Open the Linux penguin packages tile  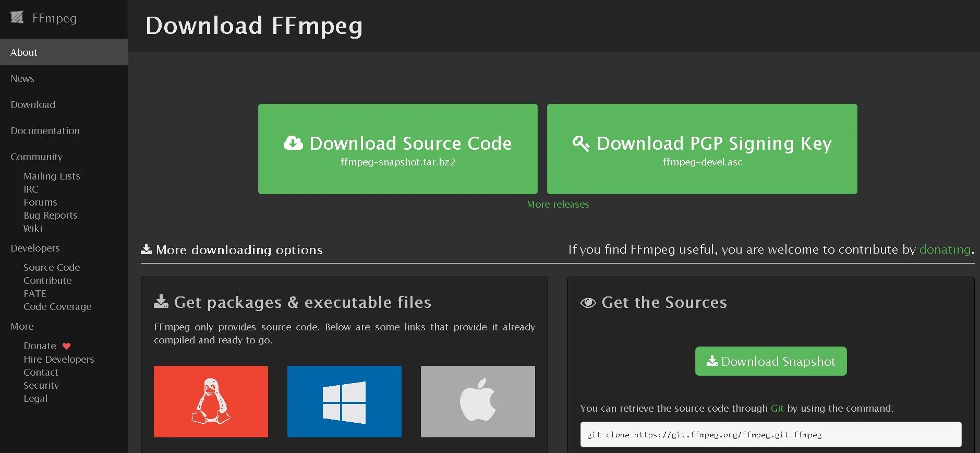pos(211,401)
